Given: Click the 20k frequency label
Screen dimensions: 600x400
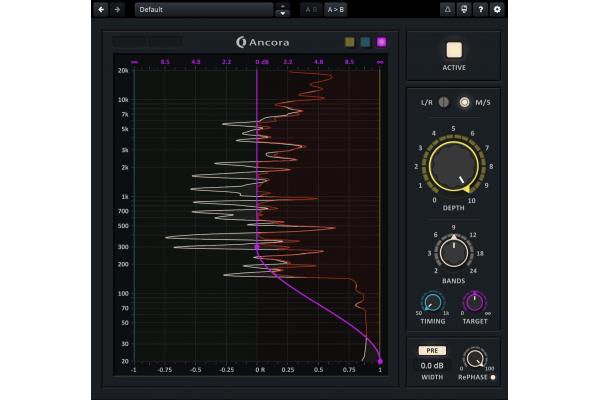Looking at the screenshot, I should coord(123,70).
